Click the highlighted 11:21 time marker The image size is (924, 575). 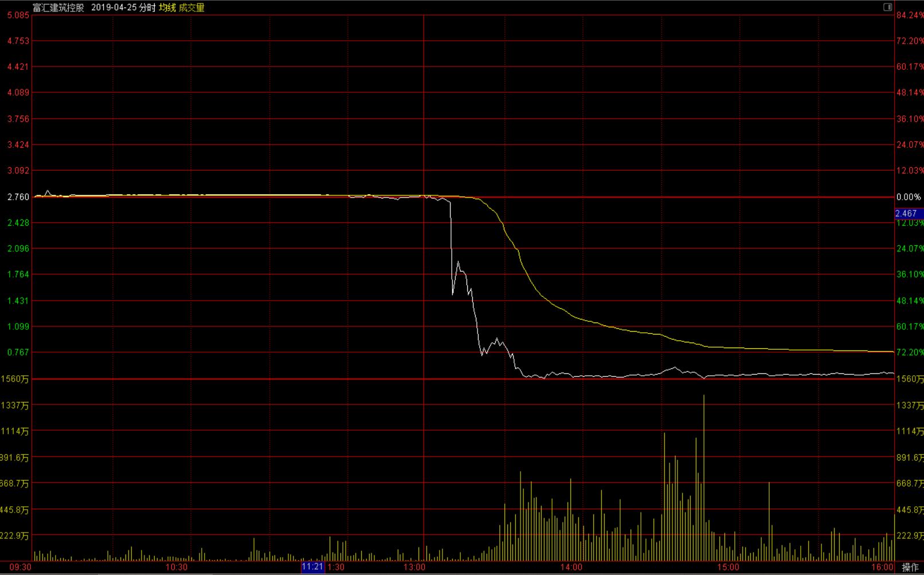[312, 567]
